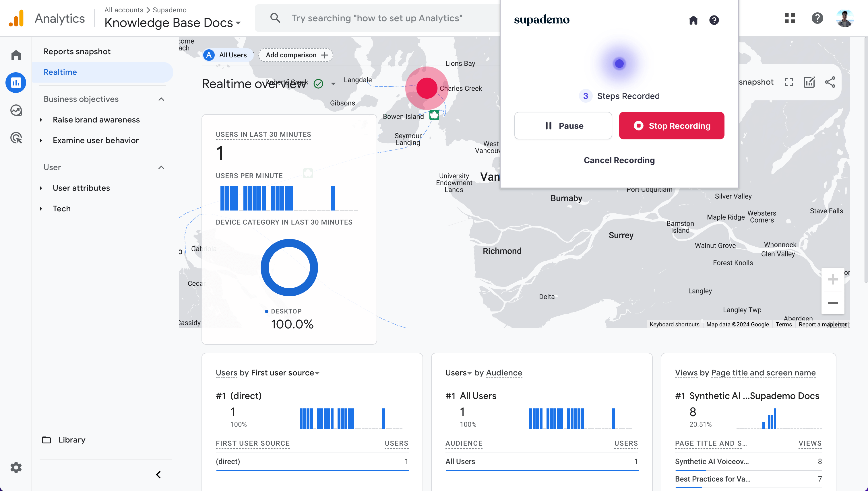Click the Analytics search field

[376, 18]
